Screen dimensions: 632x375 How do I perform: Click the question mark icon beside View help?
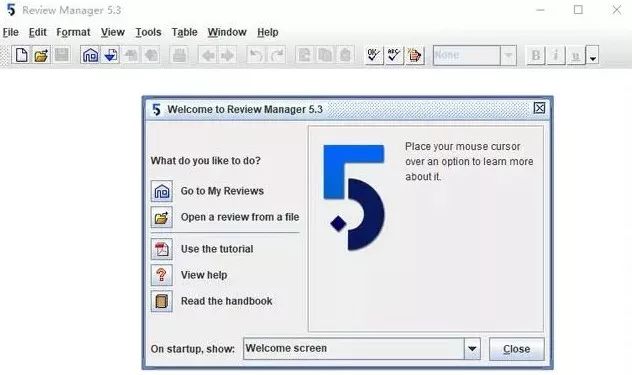(162, 275)
